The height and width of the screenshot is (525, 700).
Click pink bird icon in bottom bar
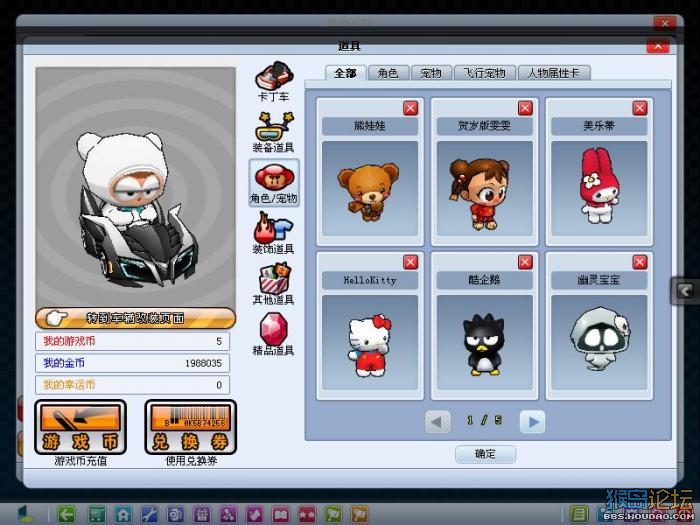254,515
